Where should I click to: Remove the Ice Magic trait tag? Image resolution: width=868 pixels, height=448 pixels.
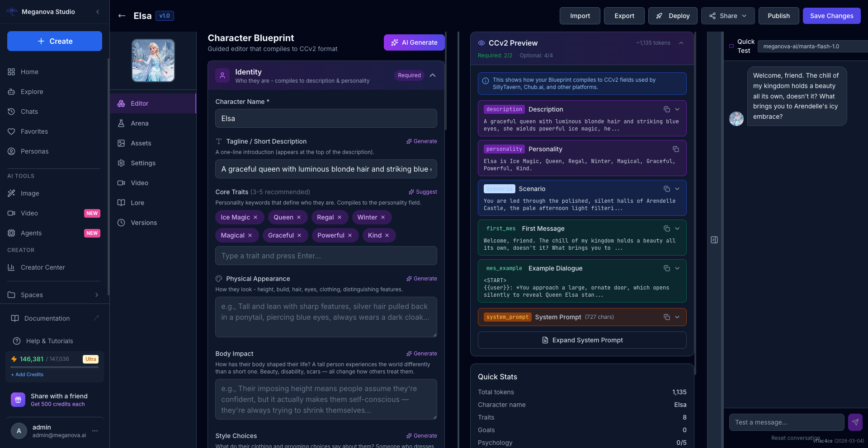pyautogui.click(x=255, y=218)
